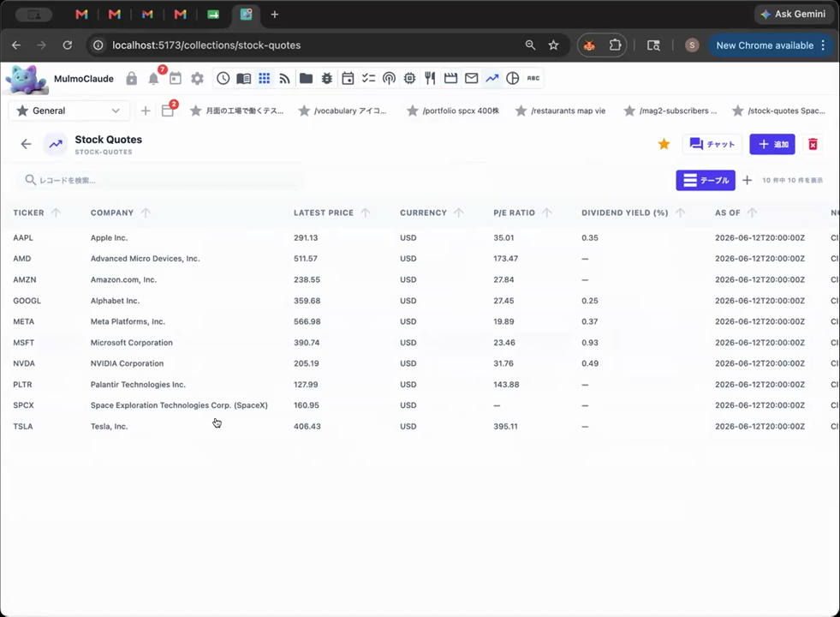
Task: Reload the page in Chrome
Action: (x=68, y=45)
